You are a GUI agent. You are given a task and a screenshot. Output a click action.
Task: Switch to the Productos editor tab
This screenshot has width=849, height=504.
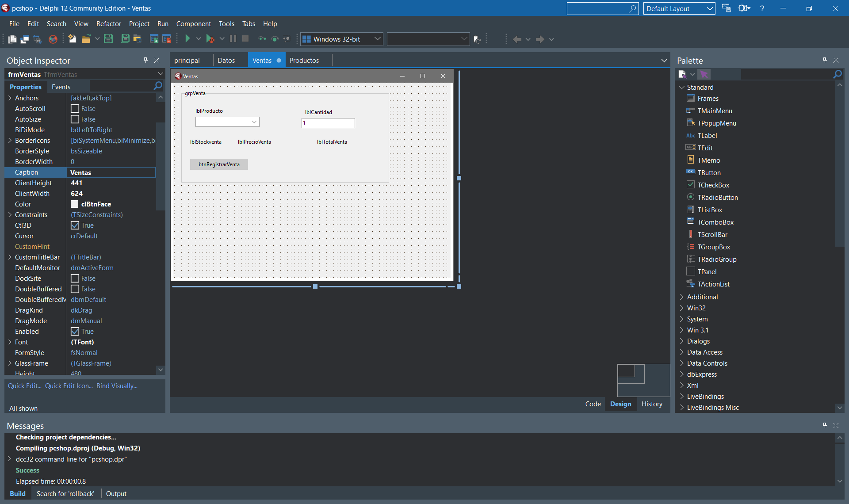click(x=304, y=61)
